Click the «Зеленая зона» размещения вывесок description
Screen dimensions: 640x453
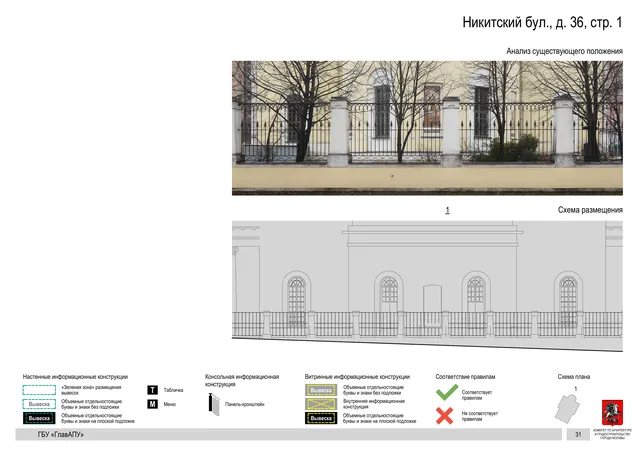(x=91, y=390)
